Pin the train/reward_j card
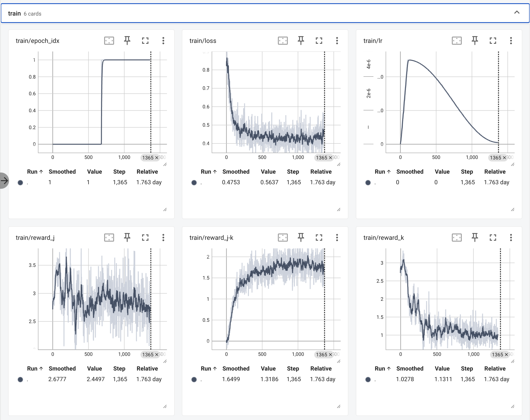The width and height of the screenshot is (530, 420). point(127,237)
